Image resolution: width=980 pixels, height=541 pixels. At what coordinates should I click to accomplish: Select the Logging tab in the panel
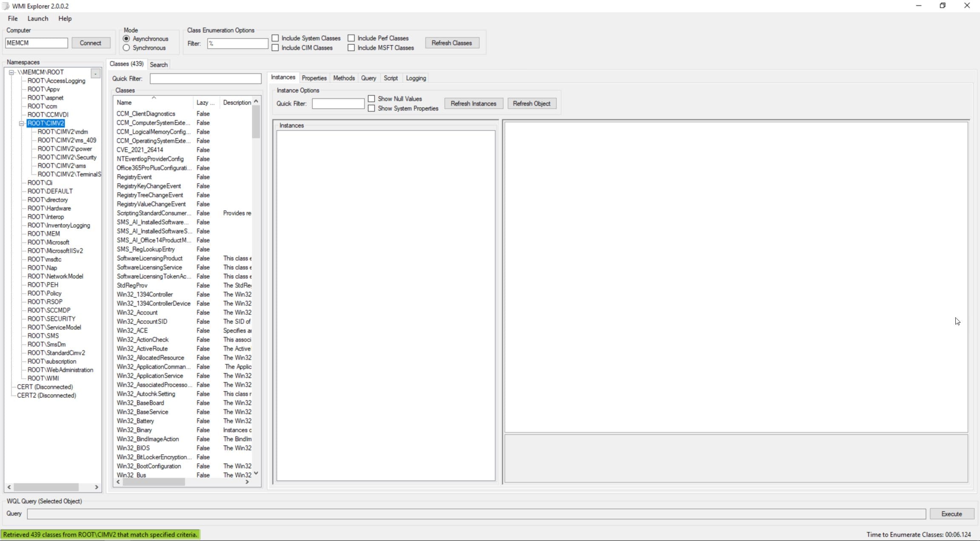tap(416, 78)
